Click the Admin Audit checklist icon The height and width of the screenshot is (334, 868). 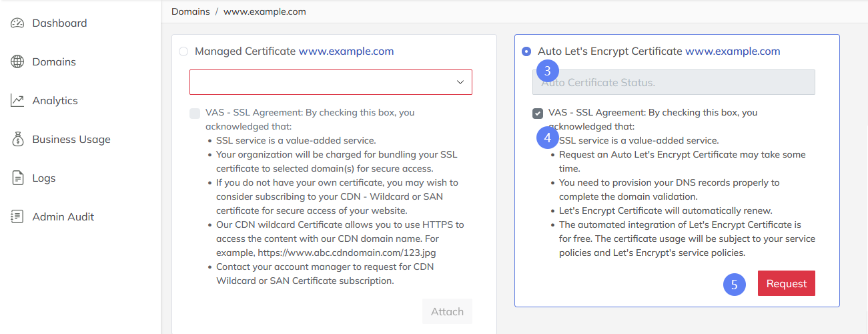[17, 217]
